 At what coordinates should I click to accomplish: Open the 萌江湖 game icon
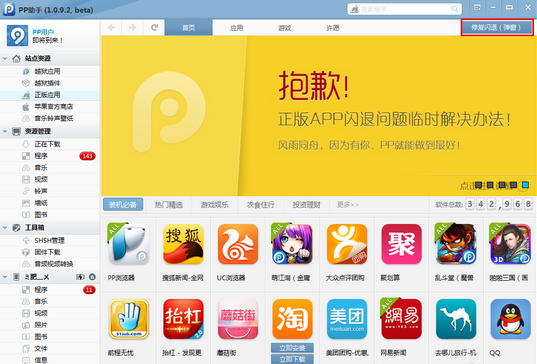pos(292,244)
